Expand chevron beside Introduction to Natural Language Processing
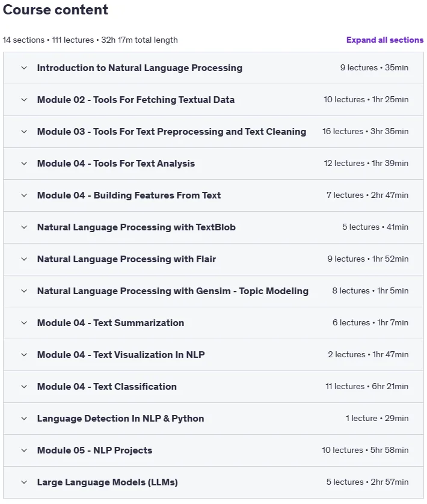Screen dimensions: 427x504 pos(24,68)
